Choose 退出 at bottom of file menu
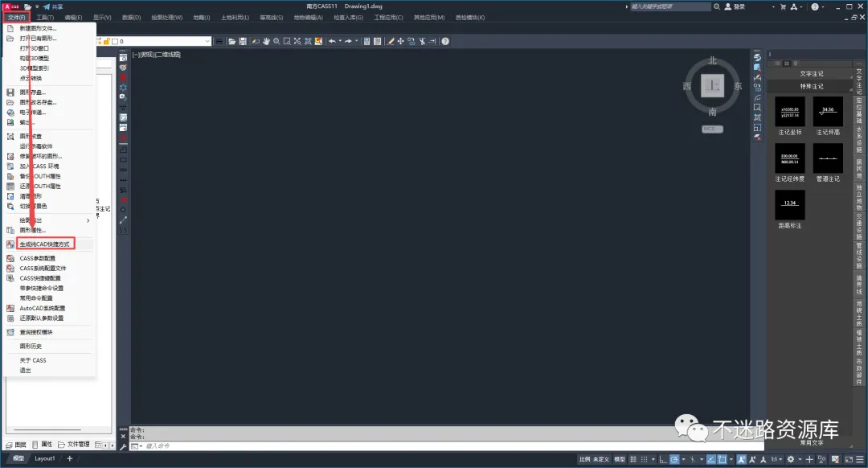The width and height of the screenshot is (868, 468). point(26,371)
